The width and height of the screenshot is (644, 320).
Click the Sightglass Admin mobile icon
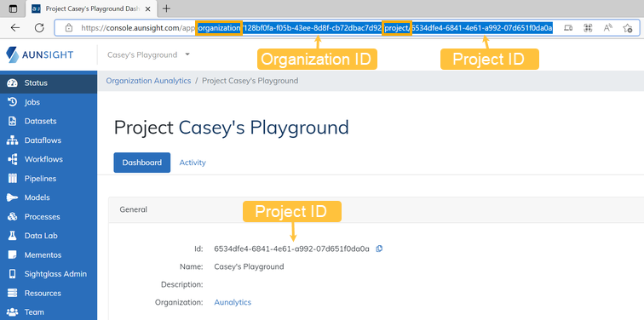[x=12, y=274]
